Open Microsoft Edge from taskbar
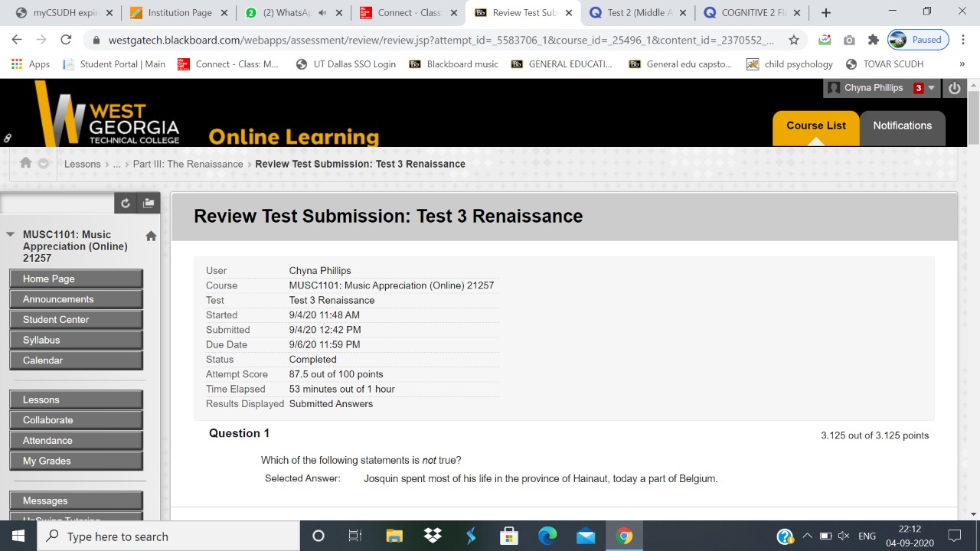 547,536
